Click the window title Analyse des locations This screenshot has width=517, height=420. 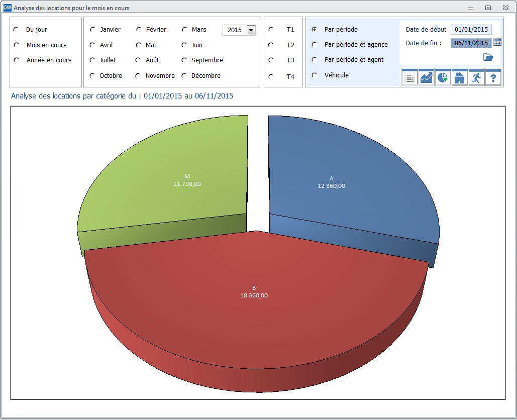[x=71, y=8]
